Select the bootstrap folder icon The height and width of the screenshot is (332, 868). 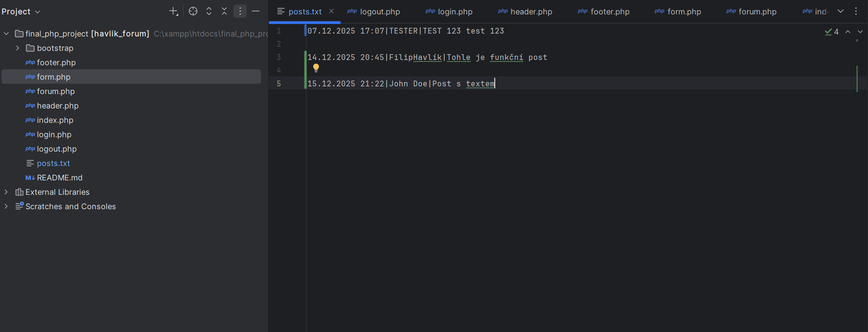click(x=30, y=48)
